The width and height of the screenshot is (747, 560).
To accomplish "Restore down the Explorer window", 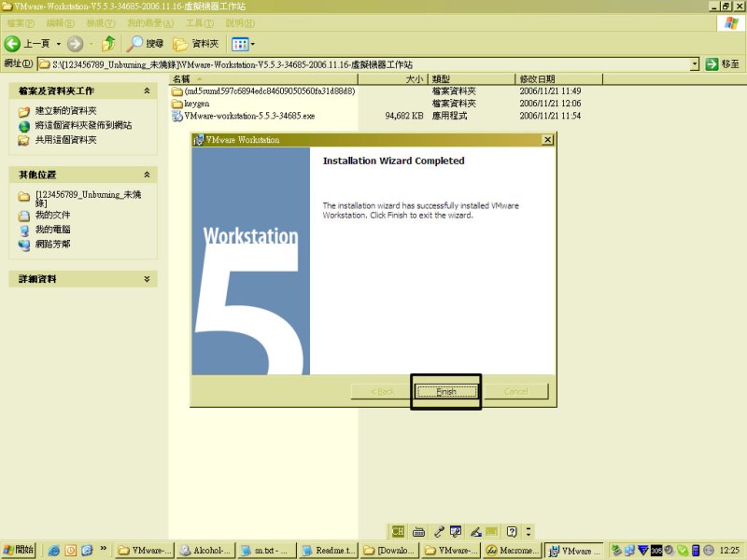I will coord(726,7).
